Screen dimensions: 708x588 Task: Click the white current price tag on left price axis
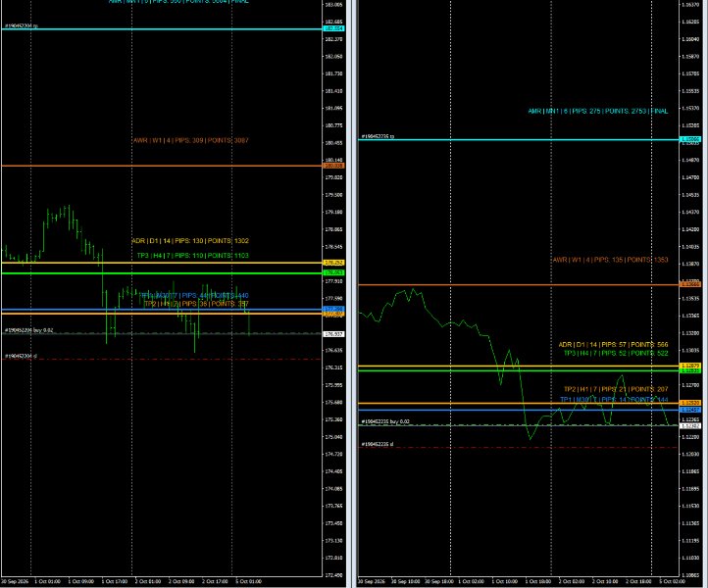[334, 334]
